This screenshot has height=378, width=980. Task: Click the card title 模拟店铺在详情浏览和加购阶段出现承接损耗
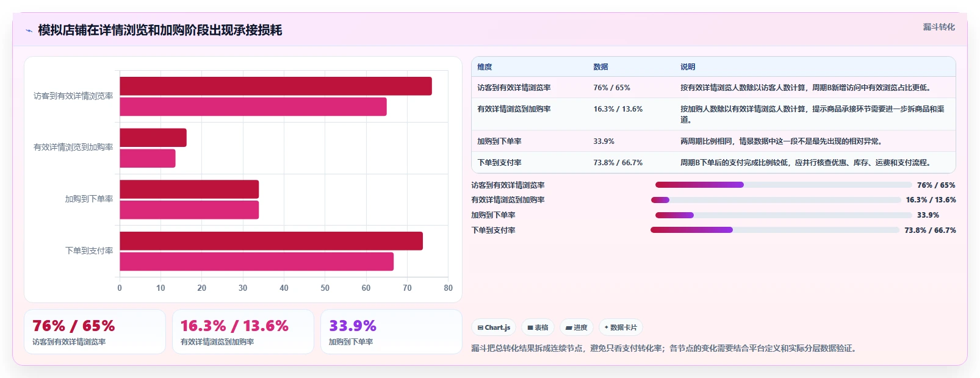160,30
